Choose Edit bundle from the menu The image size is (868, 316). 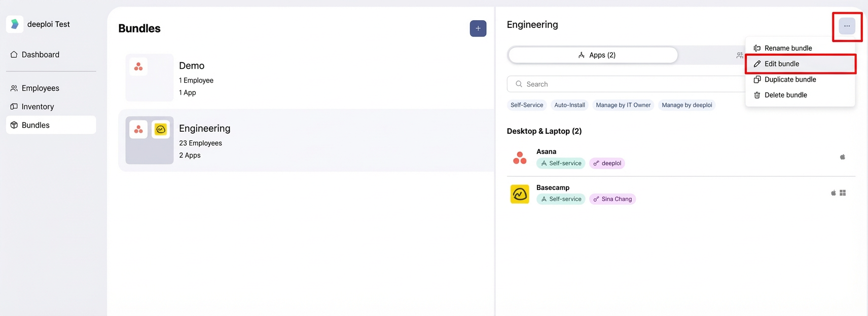pyautogui.click(x=800, y=64)
